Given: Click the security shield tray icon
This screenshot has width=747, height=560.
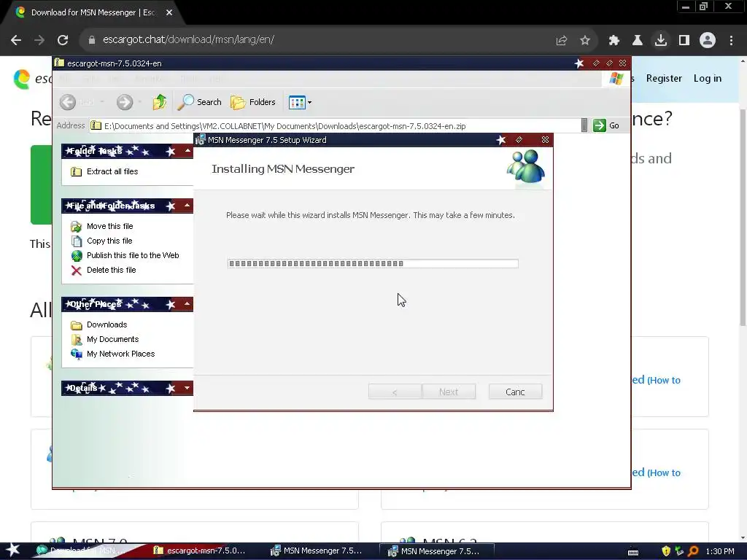Looking at the screenshot, I should (x=666, y=551).
